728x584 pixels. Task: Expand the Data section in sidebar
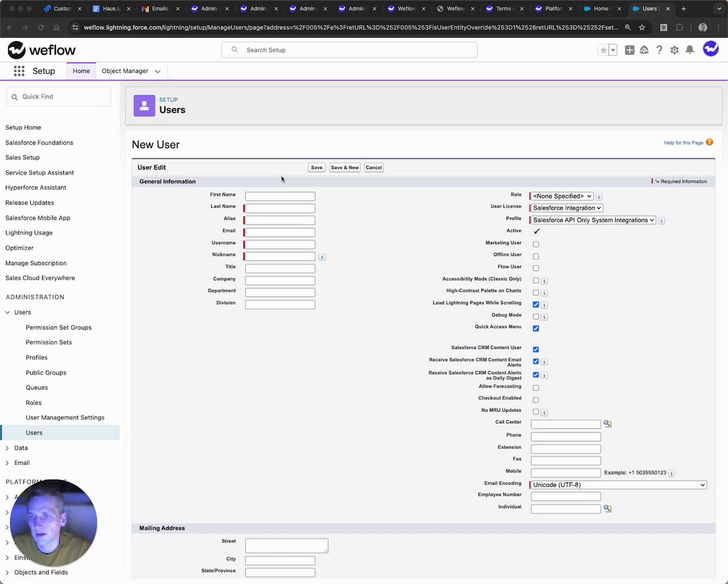click(x=7, y=448)
